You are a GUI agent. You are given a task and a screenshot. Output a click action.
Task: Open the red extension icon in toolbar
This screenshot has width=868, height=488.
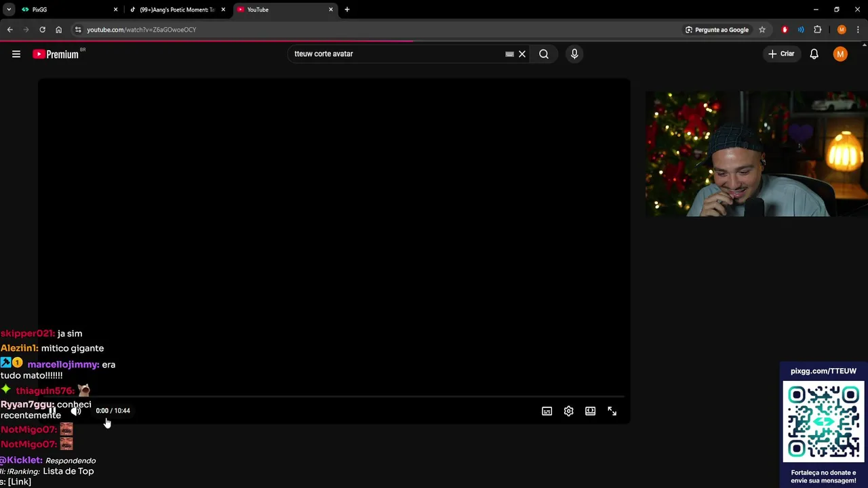[785, 30]
